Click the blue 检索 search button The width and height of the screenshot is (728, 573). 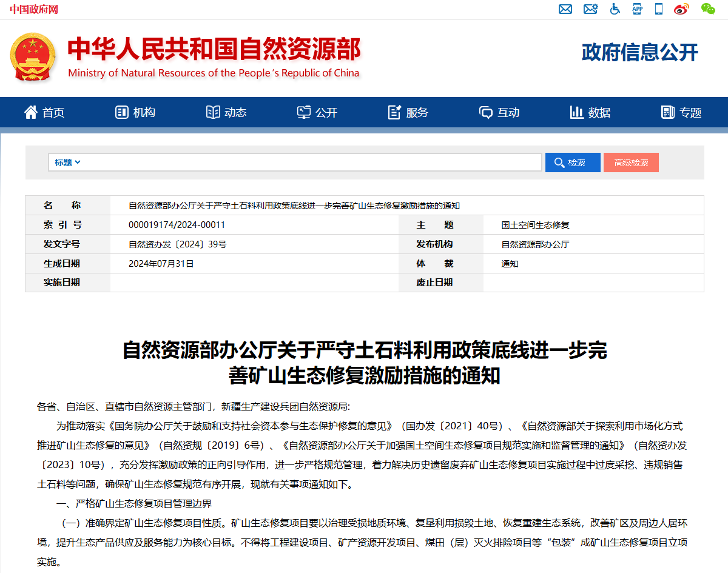point(573,163)
